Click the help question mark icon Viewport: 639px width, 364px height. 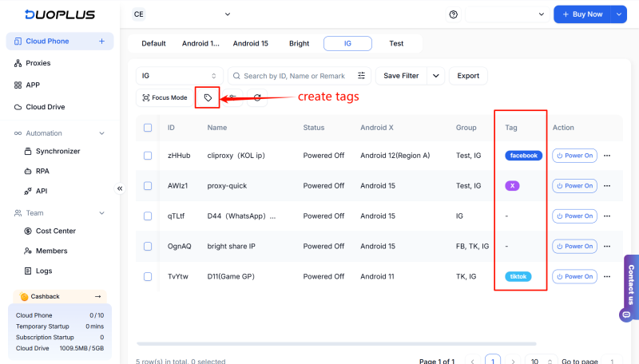[454, 14]
